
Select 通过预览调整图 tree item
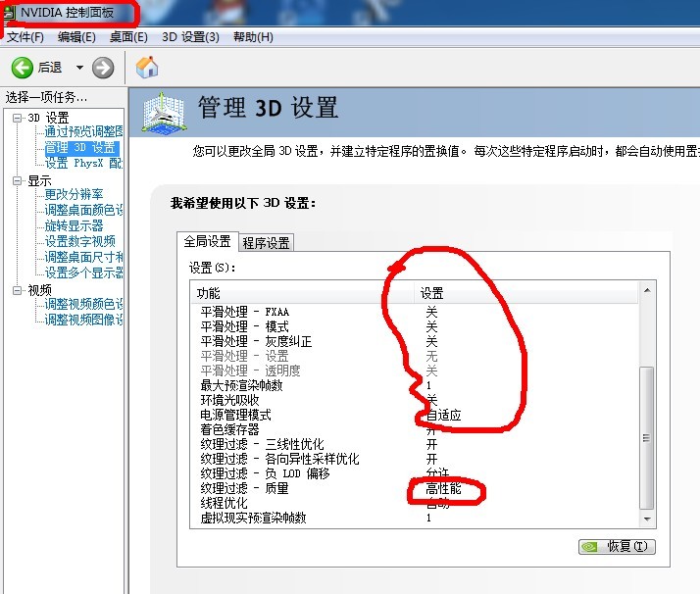pyautogui.click(x=83, y=131)
